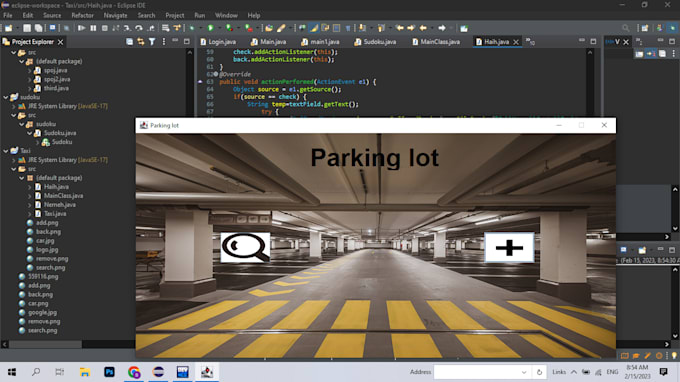Maximize the Project Explorer panel
The image size is (680, 382).
click(x=187, y=42)
